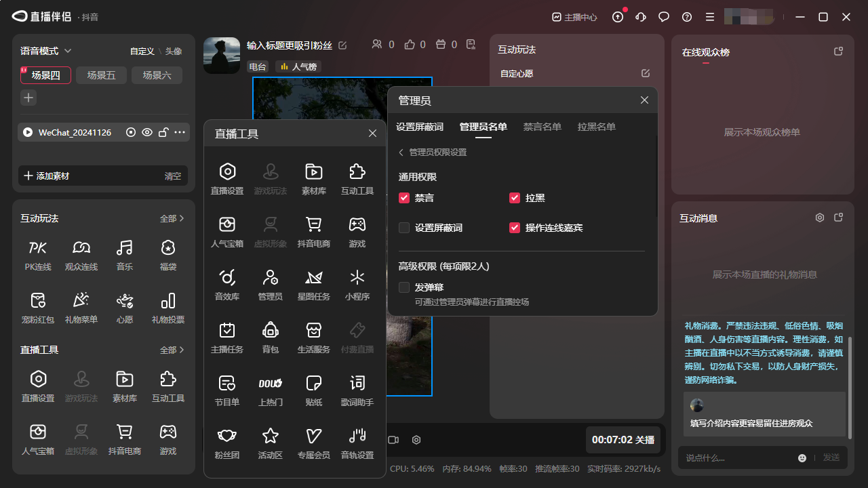Open the 贴纸 sticker tool
The height and width of the screenshot is (488, 868).
pos(314,390)
